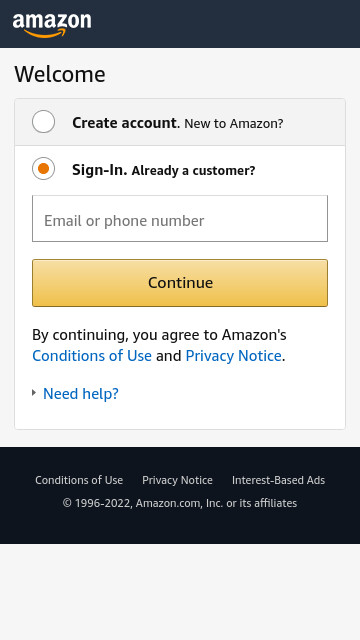
Task: Expand the triangle next to Need help?
Action: click(x=34, y=393)
